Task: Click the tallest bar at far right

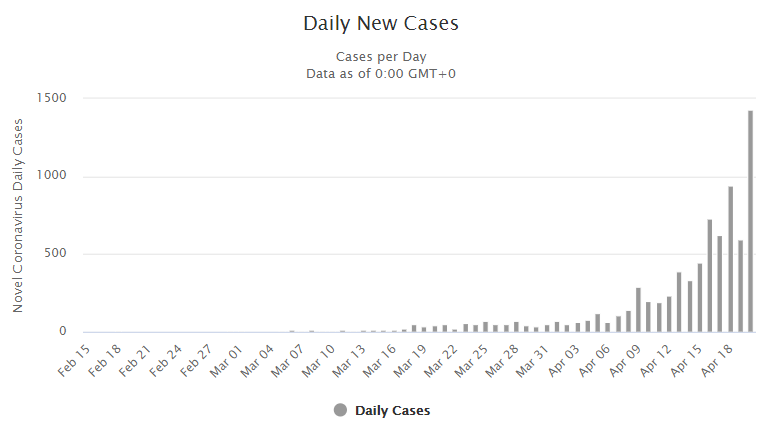Action: (750, 221)
